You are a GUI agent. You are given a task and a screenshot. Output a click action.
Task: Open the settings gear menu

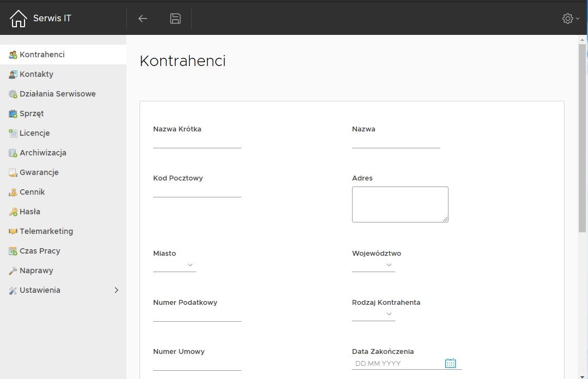(x=570, y=19)
